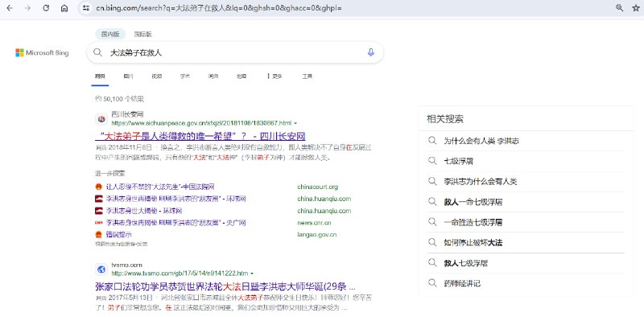This screenshot has height=317, width=644.
Task: Open the 学术 results tab
Action: click(x=185, y=76)
